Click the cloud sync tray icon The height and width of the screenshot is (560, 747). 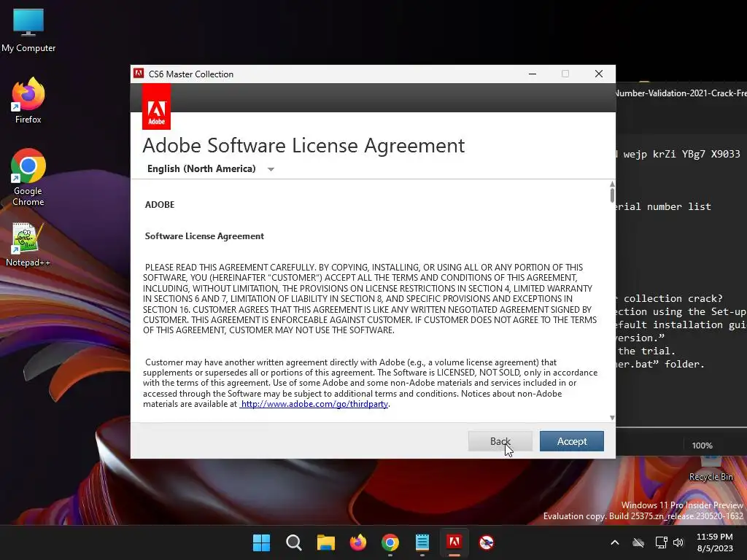tap(638, 542)
